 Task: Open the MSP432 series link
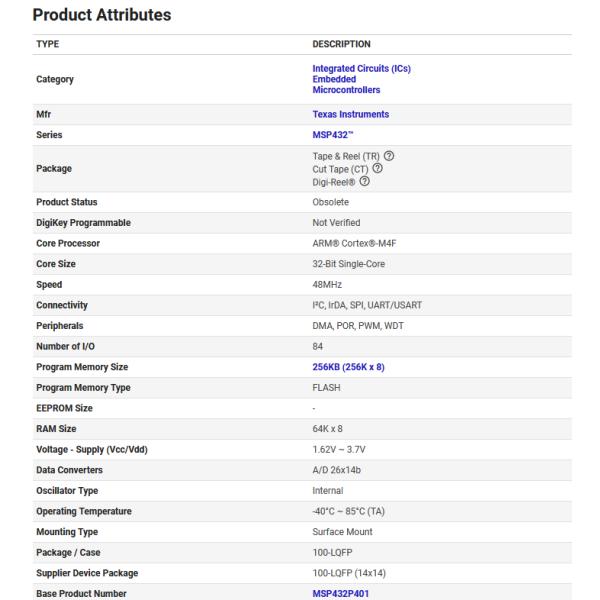click(332, 133)
